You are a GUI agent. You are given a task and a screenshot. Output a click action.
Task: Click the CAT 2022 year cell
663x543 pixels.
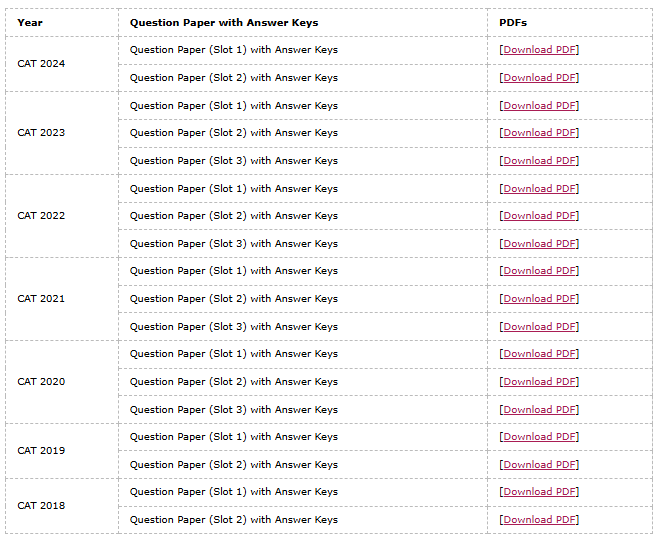tap(41, 215)
